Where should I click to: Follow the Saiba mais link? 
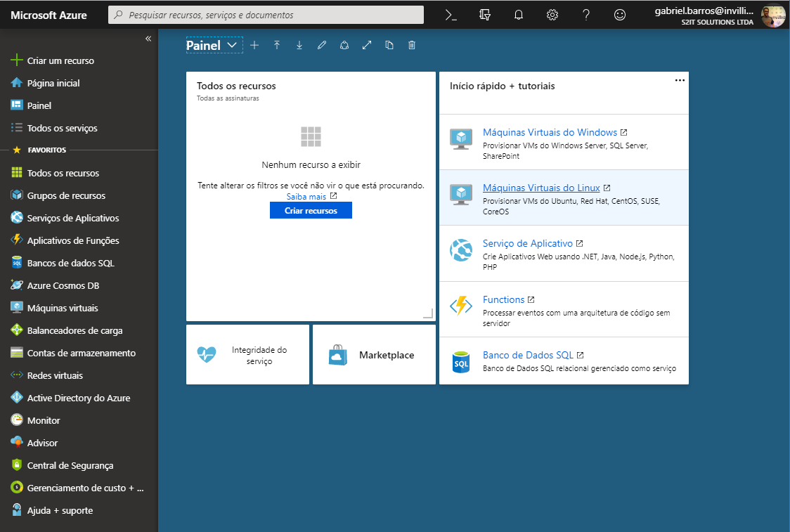coord(306,197)
